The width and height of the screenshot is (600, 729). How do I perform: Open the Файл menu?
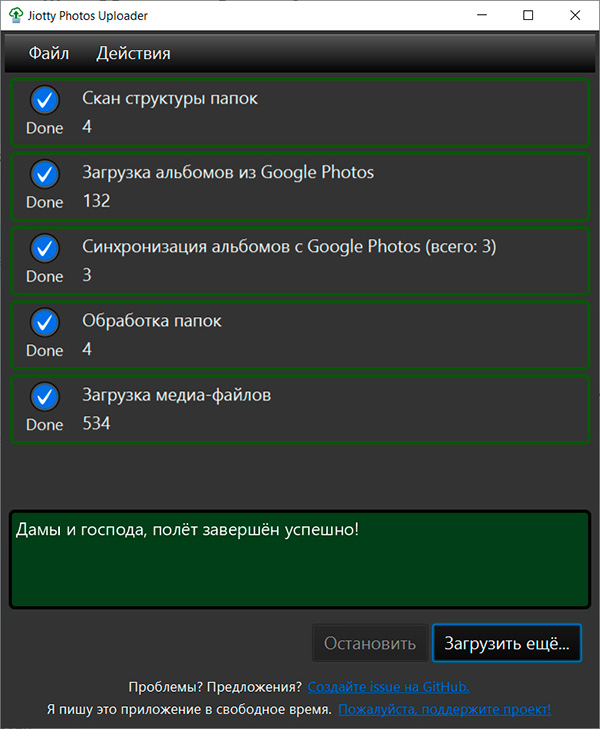[x=49, y=53]
